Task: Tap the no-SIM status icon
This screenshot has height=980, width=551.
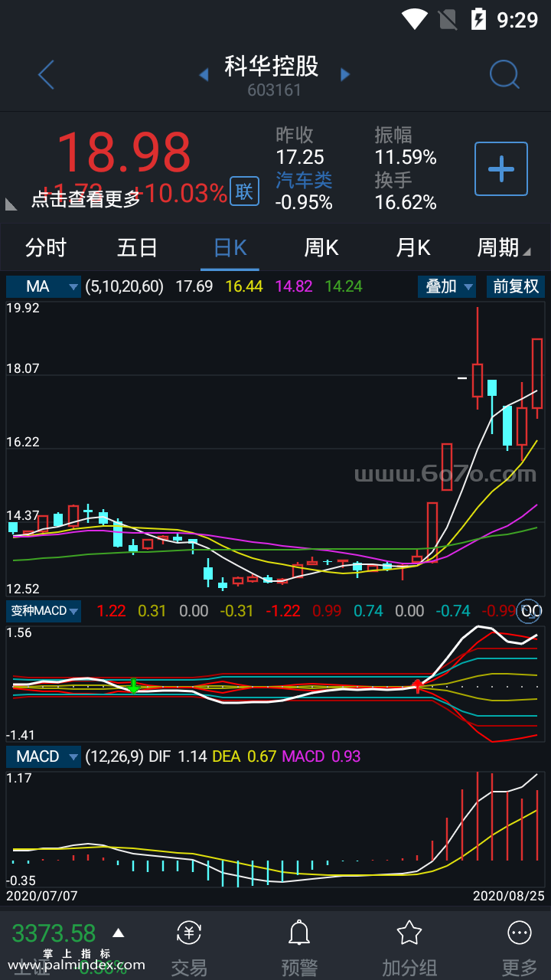Action: (447, 18)
